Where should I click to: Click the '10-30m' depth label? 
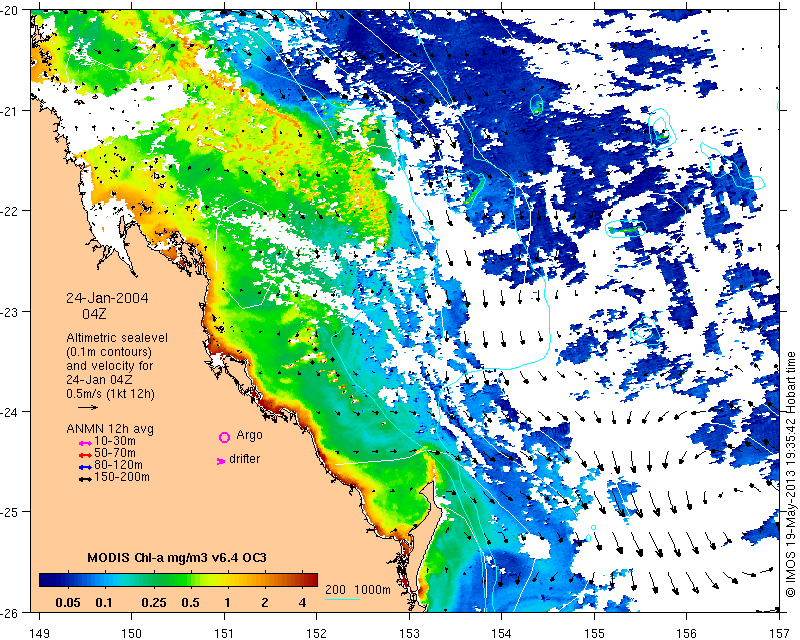click(115, 440)
